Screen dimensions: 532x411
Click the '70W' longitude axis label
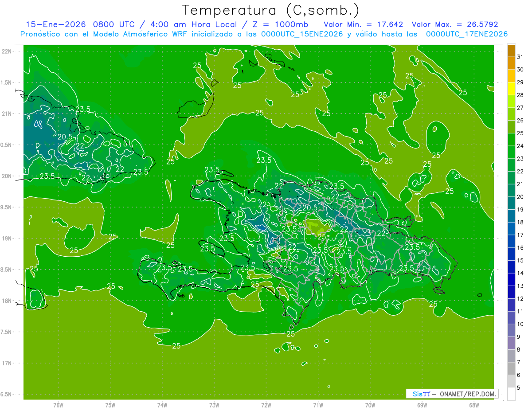[x=370, y=405]
